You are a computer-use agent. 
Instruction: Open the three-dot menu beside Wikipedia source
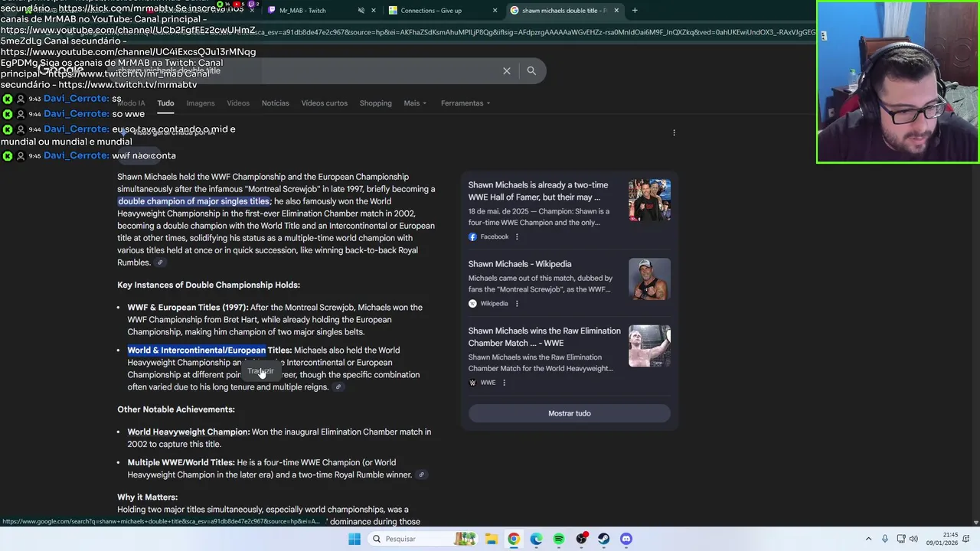(x=517, y=304)
